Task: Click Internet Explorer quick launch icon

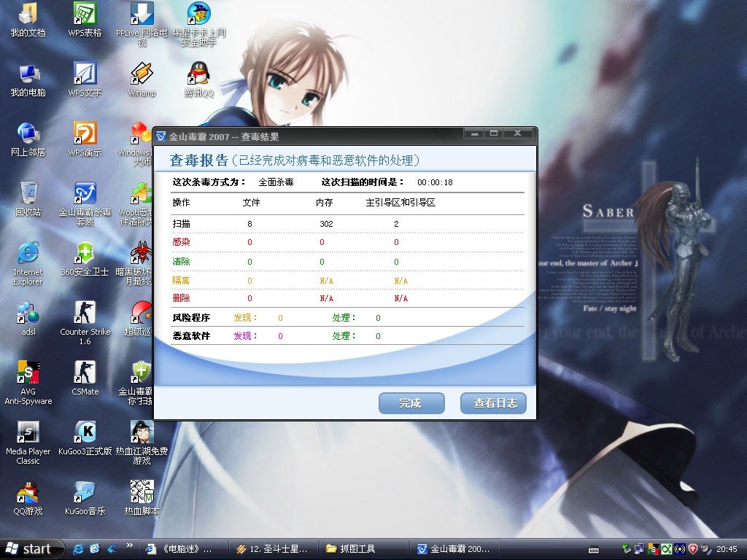Action: [78, 549]
